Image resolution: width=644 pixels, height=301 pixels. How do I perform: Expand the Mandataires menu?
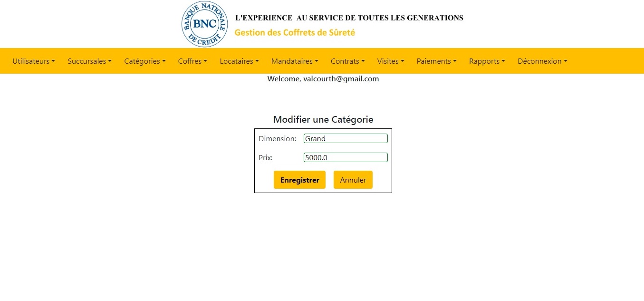pos(295,61)
